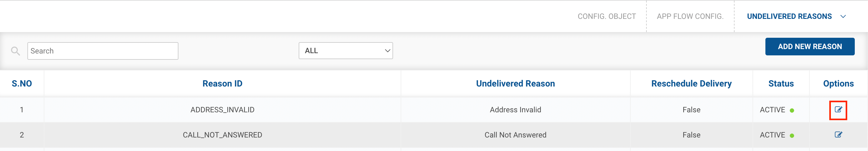Screen dimensions: 868x151
Task: Click green status dot for ADDRESS_INVALID
Action: [x=792, y=110]
